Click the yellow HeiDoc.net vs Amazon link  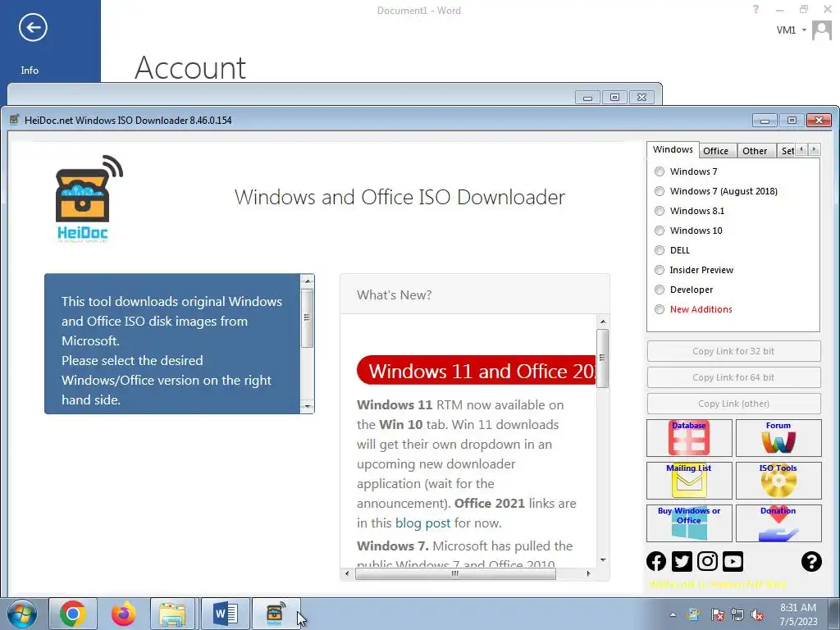pyautogui.click(x=717, y=584)
